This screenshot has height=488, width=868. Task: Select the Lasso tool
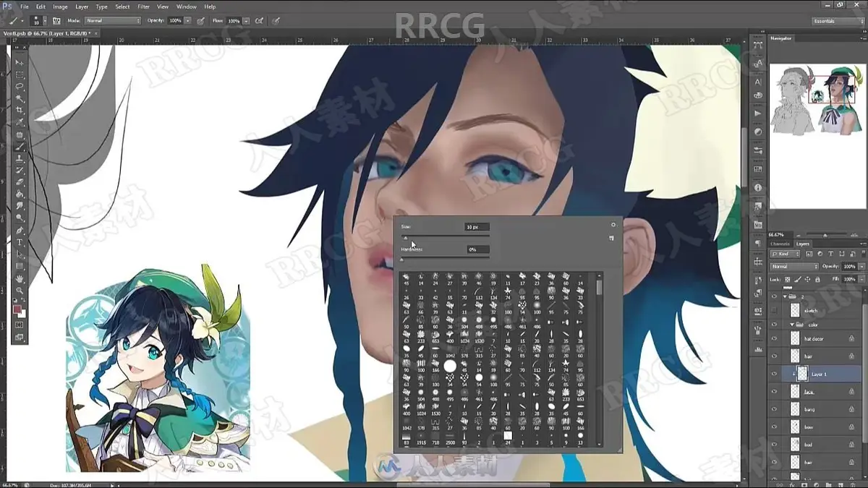tap(20, 86)
